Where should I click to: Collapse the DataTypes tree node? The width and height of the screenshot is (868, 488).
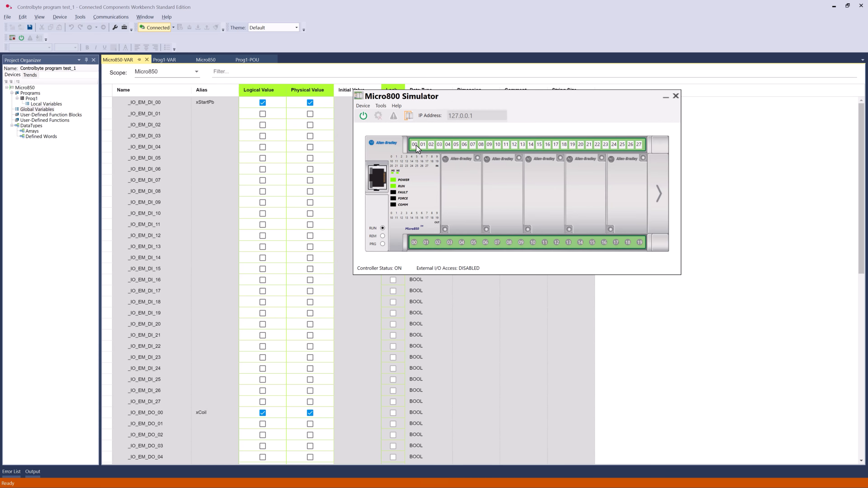click(12, 125)
